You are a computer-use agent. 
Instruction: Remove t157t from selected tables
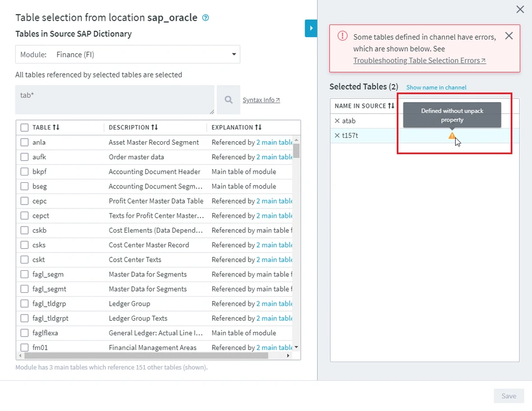[337, 136]
